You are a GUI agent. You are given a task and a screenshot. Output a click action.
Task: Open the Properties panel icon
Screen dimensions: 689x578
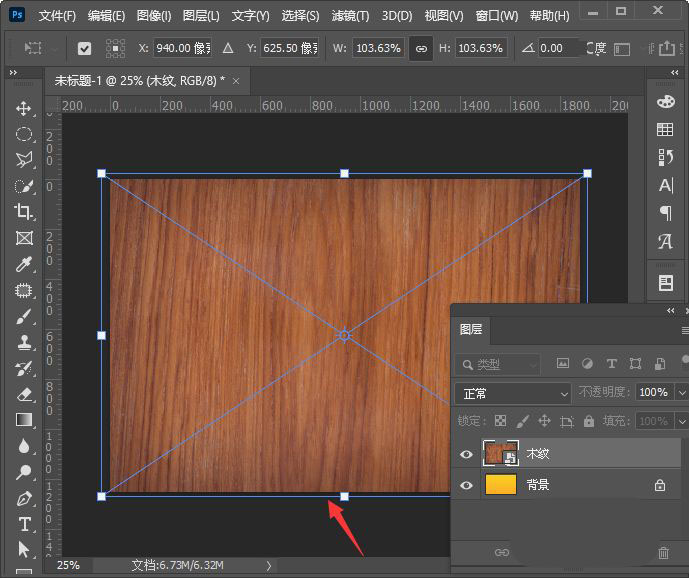coord(665,283)
